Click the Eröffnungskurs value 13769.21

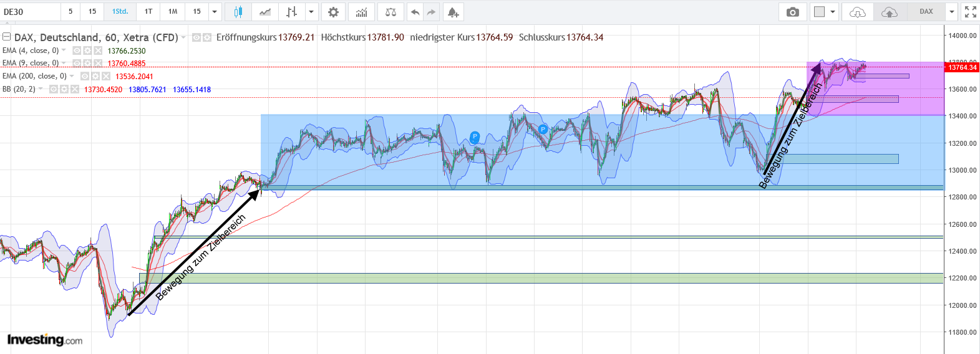coord(296,37)
